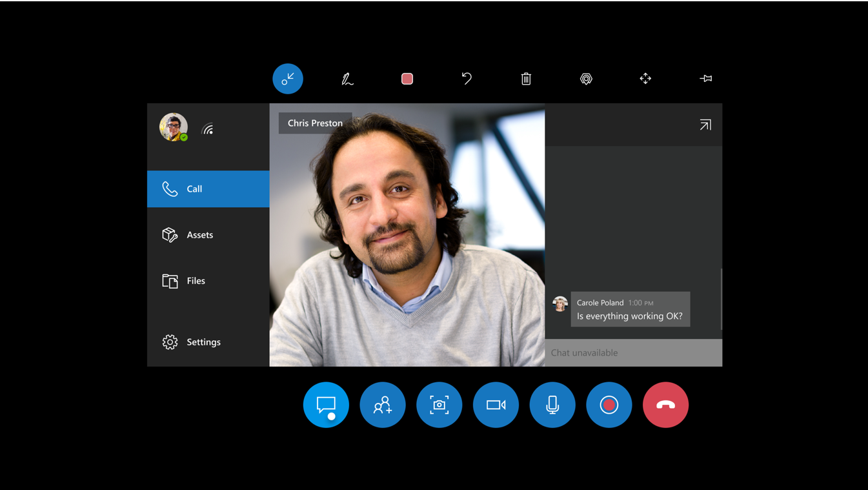This screenshot has width=868, height=490.
Task: End the current call
Action: 665,405
